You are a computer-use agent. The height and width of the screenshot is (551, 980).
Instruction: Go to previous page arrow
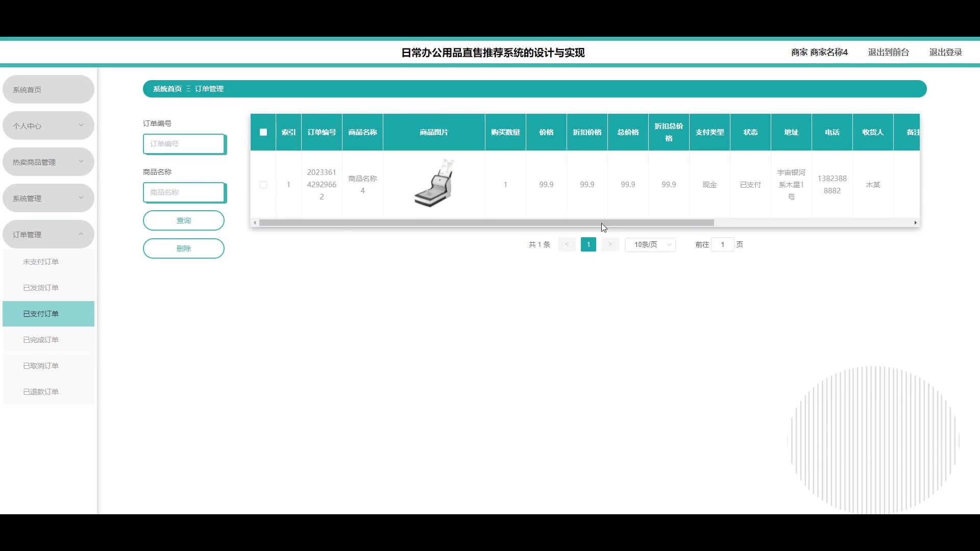pyautogui.click(x=567, y=244)
